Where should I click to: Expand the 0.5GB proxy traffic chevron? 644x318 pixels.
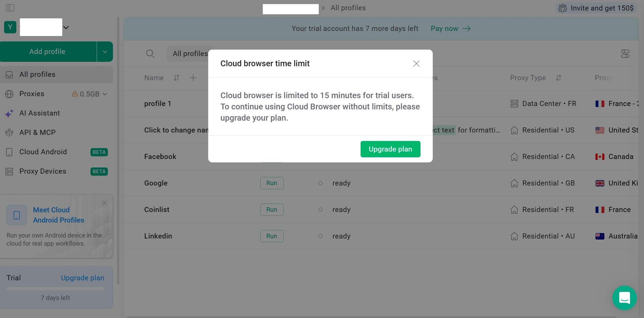click(105, 94)
